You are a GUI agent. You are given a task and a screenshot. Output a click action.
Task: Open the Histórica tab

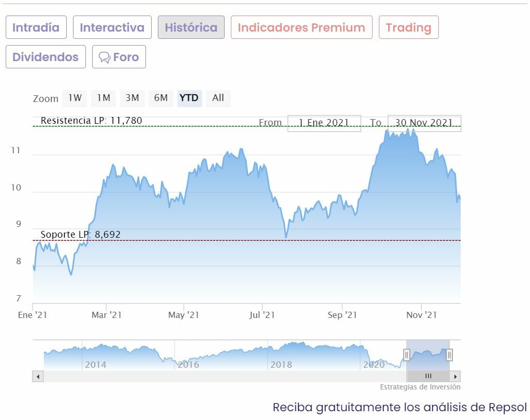[191, 27]
